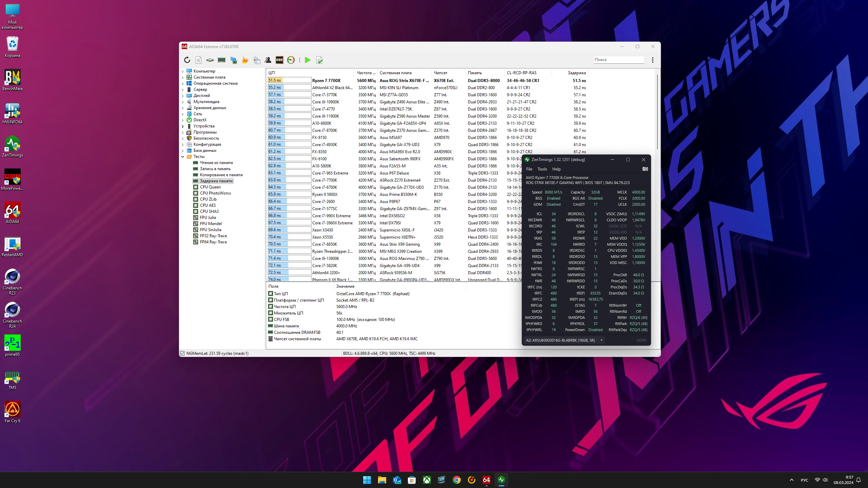The image size is (868, 488).
Task: Toggle the CPU Queen test checkbox
Action: tap(196, 187)
